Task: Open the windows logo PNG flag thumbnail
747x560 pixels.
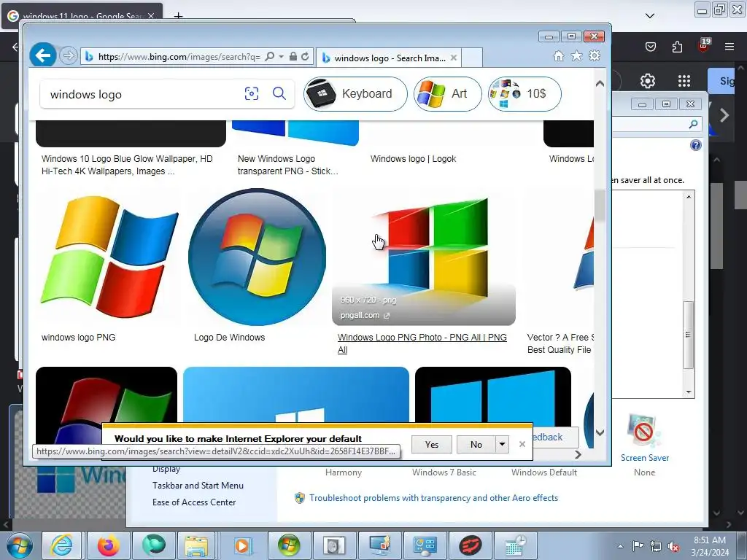Action: point(109,256)
